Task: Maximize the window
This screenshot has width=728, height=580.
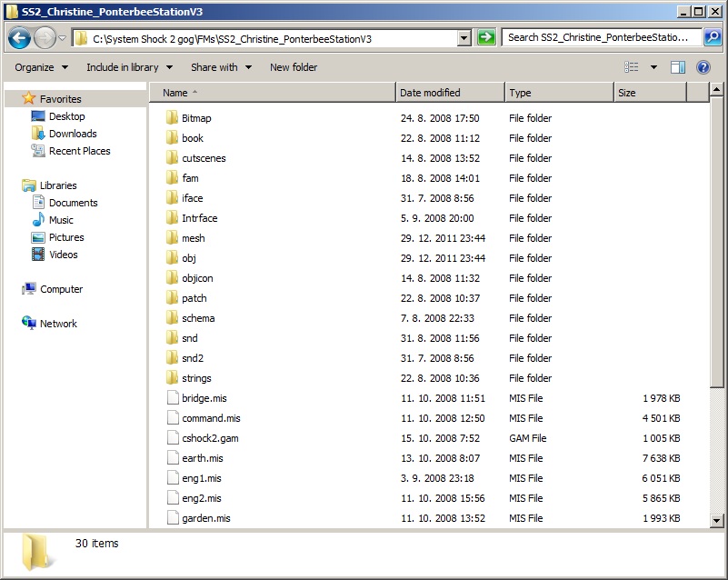Action: point(698,12)
